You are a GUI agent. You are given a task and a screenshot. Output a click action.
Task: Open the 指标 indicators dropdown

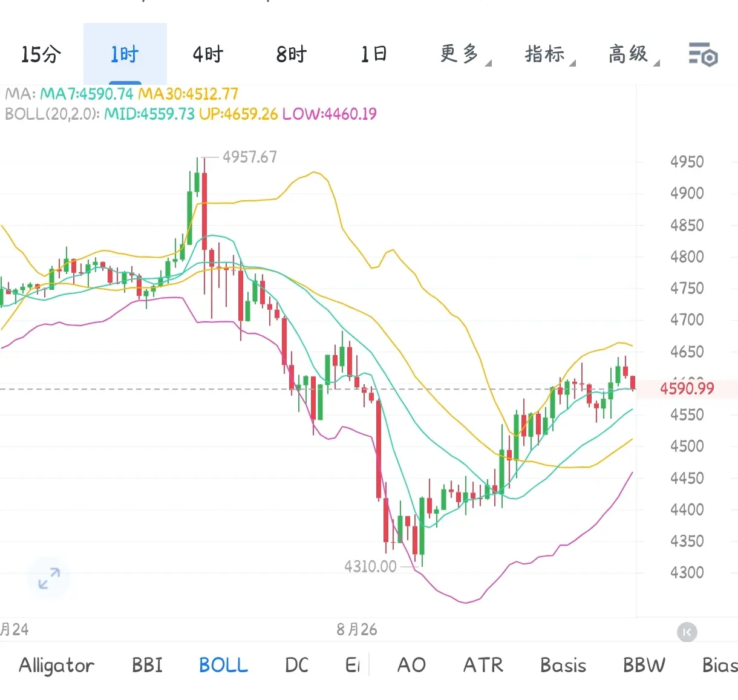coord(549,54)
